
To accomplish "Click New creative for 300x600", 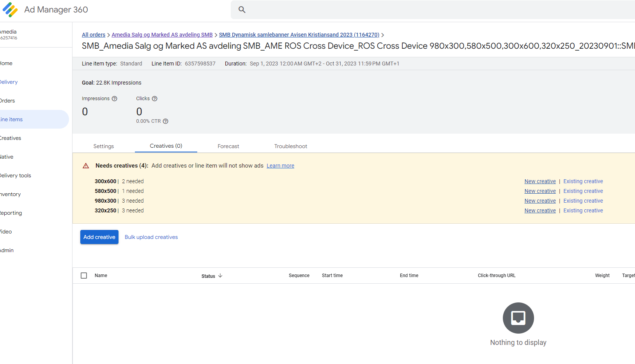I will tap(540, 181).
